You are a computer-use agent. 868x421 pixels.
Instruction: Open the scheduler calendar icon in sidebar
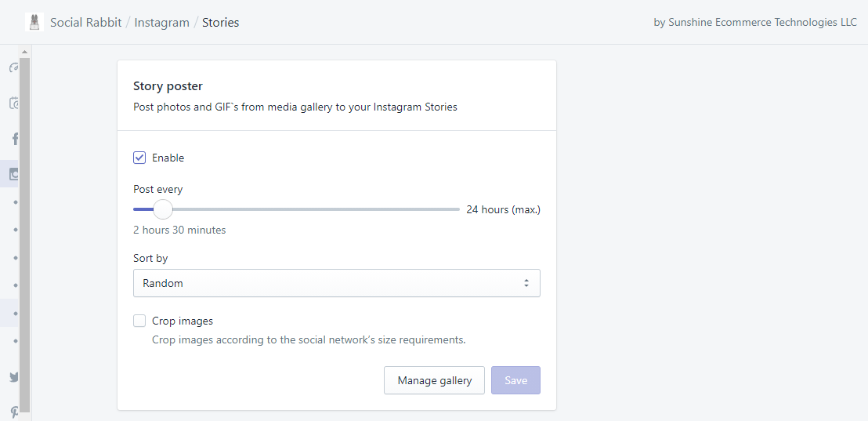[14, 103]
